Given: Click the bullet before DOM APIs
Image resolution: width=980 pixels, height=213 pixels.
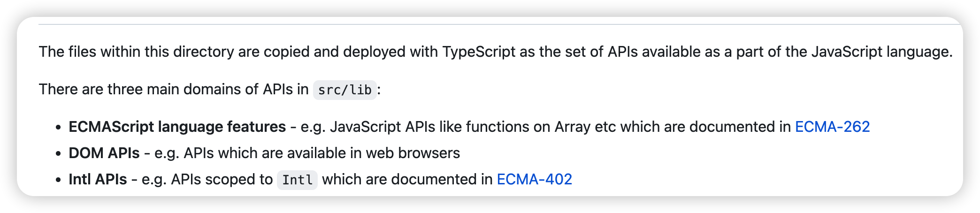Looking at the screenshot, I should tap(58, 153).
